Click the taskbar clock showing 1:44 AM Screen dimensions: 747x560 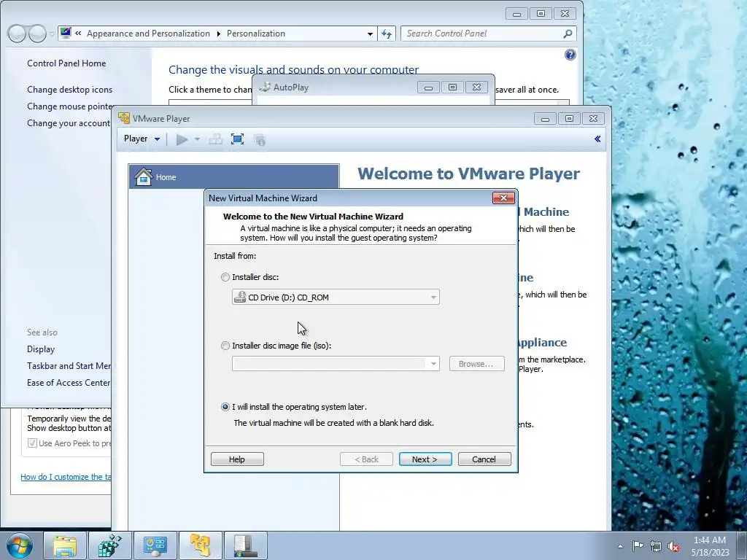click(x=710, y=546)
